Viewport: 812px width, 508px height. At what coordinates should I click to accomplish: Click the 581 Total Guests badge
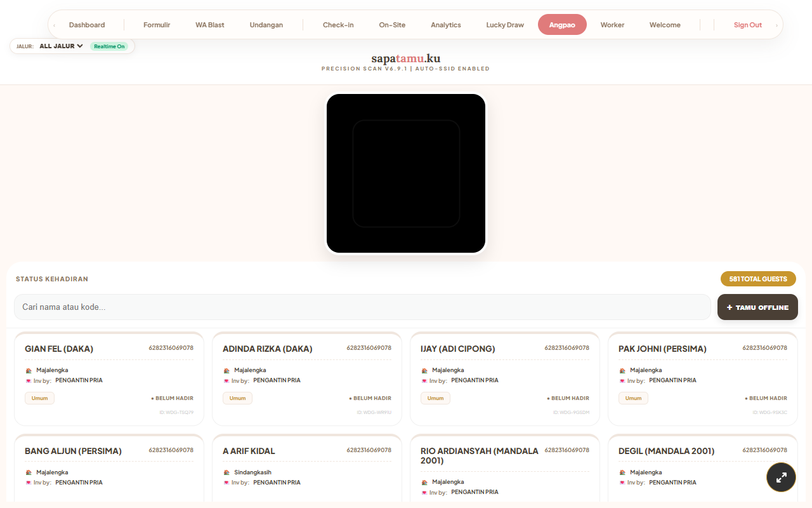tap(758, 279)
